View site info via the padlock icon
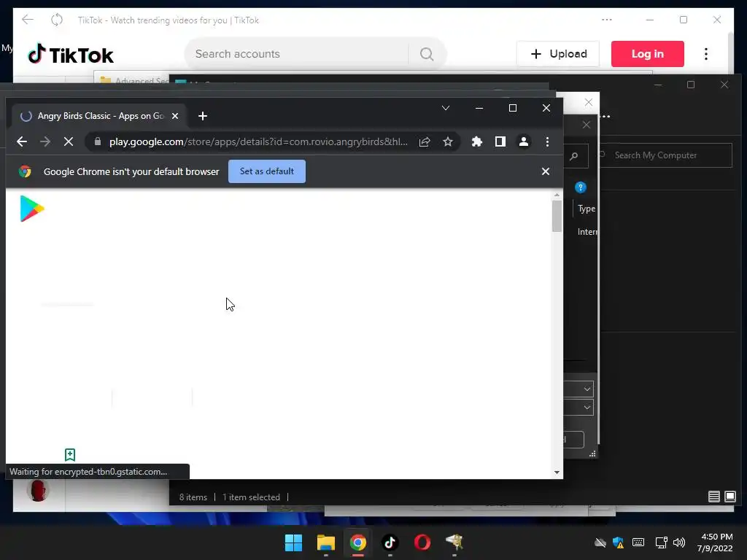 [x=98, y=141]
